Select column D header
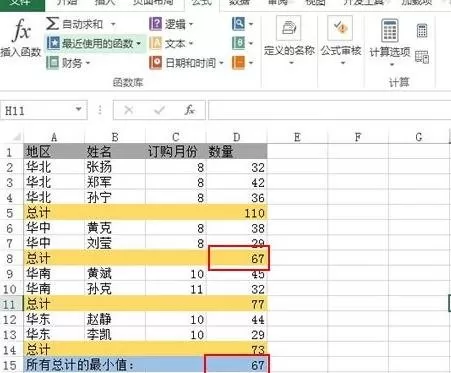This screenshot has height=373, width=451. coord(237,137)
